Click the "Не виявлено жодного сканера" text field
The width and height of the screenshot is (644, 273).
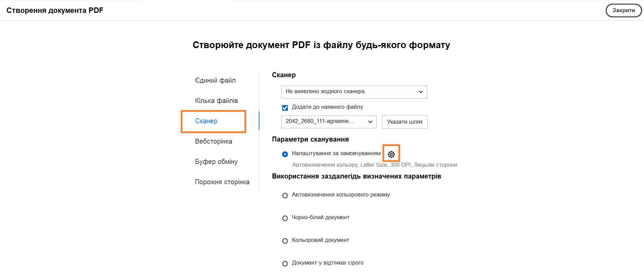coord(354,92)
